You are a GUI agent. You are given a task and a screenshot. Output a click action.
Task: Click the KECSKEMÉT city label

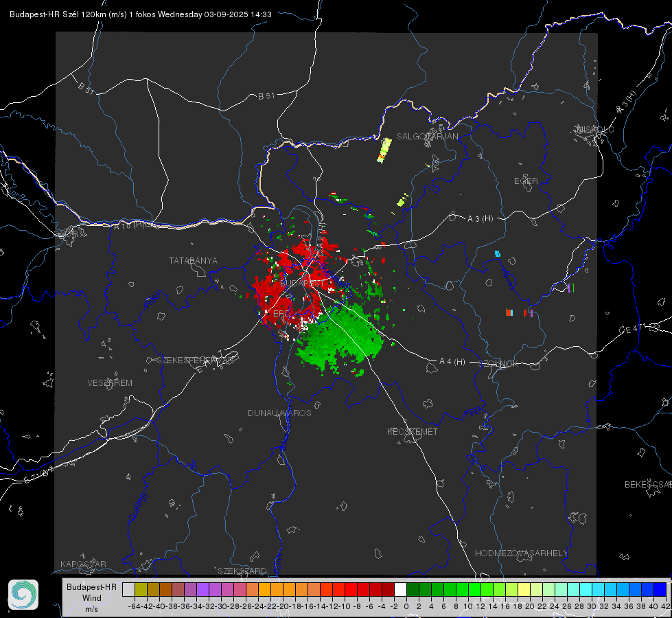click(x=413, y=431)
